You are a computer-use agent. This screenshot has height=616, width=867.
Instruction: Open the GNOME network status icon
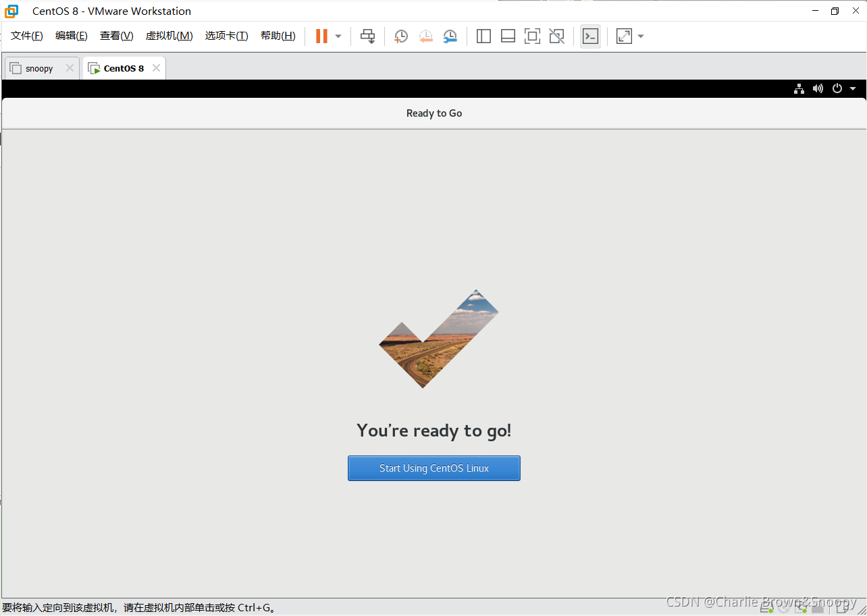coord(799,88)
